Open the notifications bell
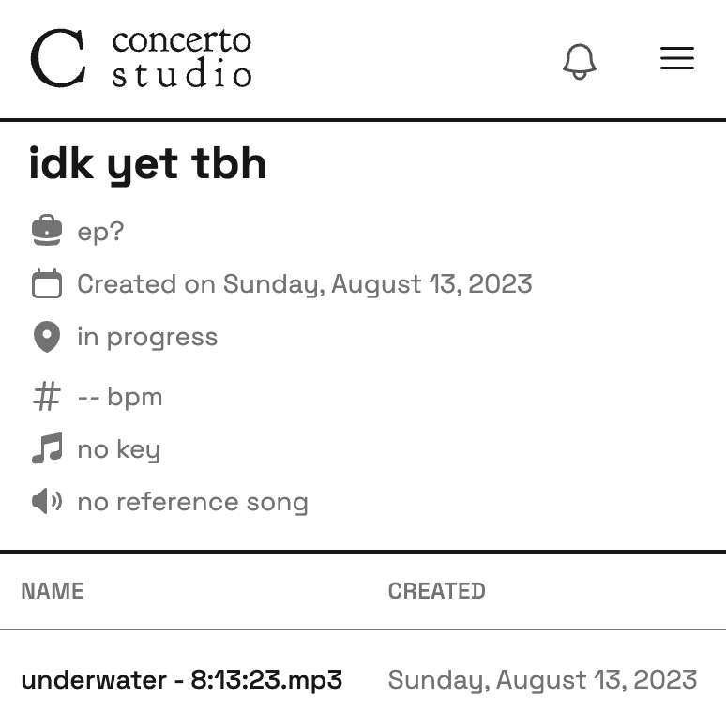 click(x=580, y=61)
